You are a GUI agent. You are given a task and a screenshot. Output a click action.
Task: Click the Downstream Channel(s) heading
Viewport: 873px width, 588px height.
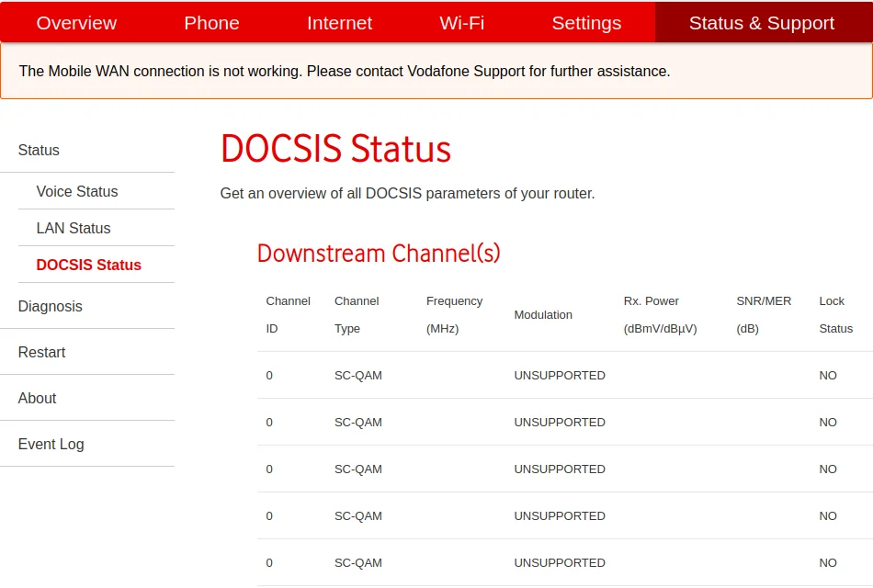click(379, 254)
